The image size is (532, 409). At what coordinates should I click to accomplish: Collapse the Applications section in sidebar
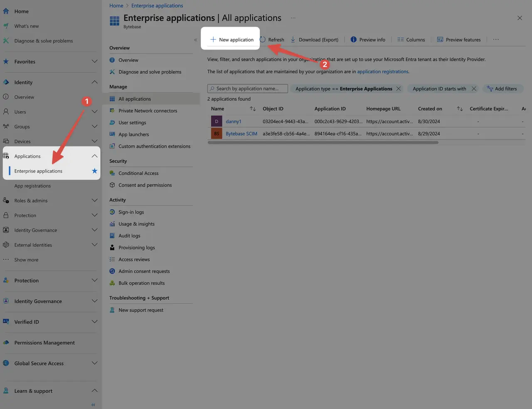tap(95, 156)
